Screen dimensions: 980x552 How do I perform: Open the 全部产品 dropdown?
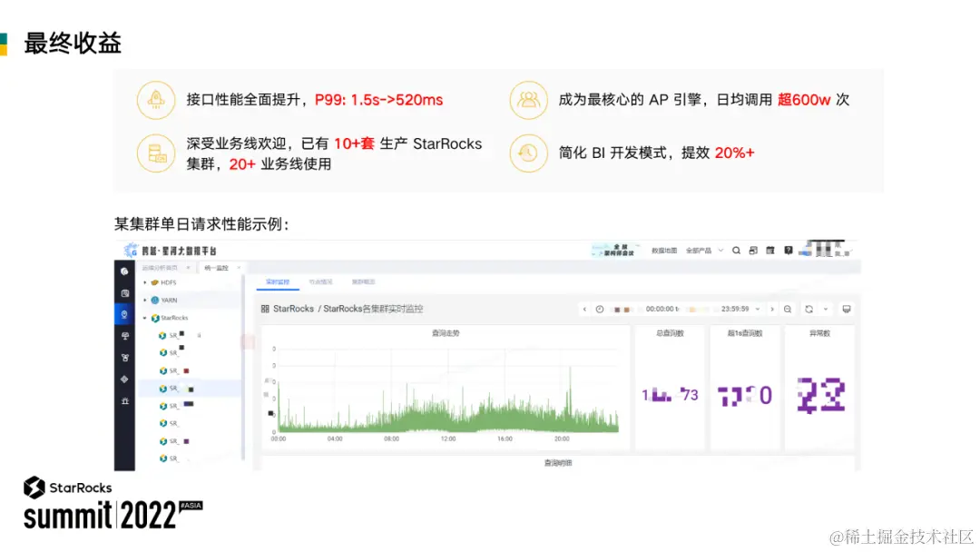point(704,251)
